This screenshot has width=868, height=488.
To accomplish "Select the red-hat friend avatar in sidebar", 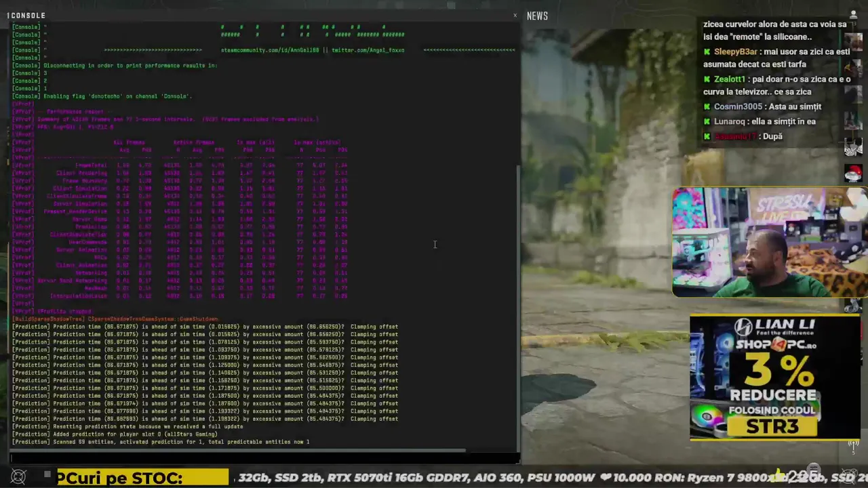I will click(854, 173).
